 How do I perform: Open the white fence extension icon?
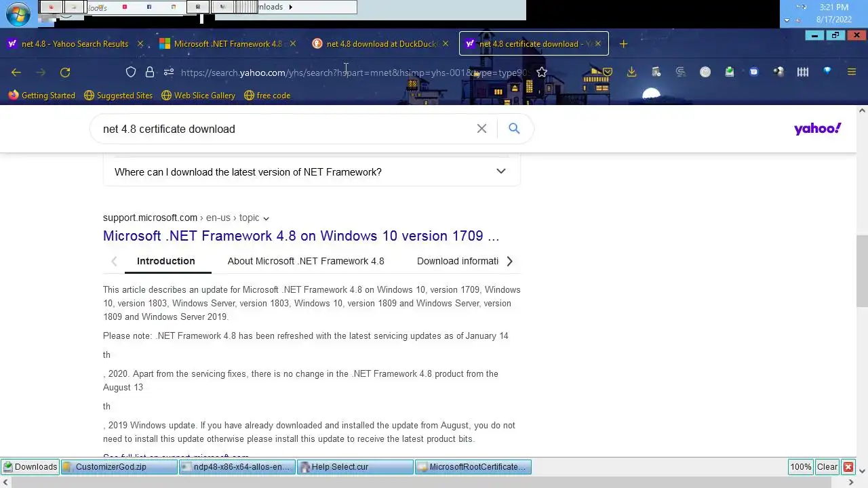(x=803, y=72)
